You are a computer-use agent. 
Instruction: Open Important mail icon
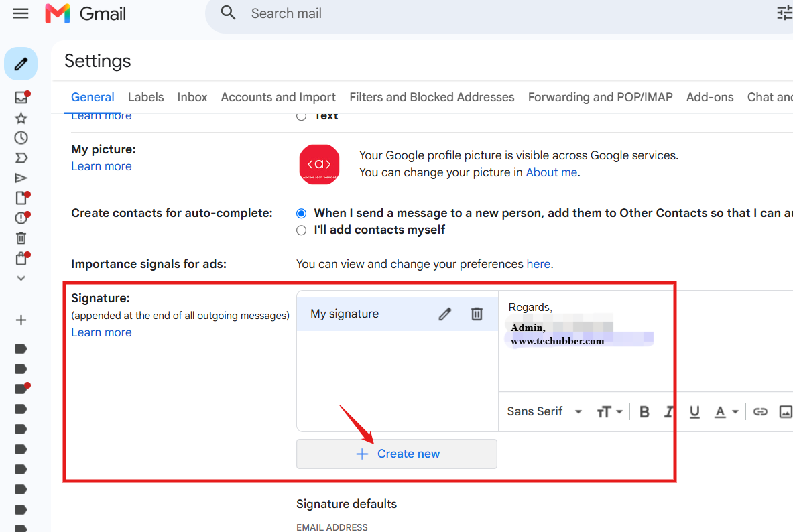point(21,157)
